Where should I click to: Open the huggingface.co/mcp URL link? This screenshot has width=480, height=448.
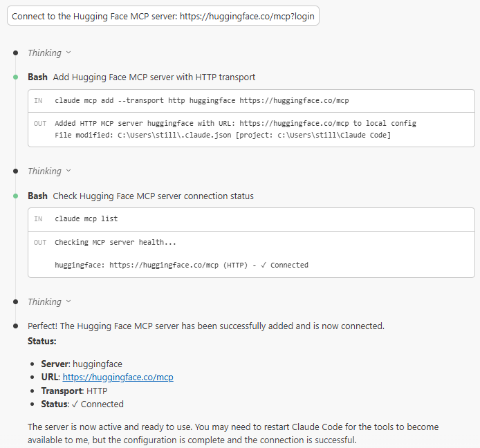click(118, 377)
